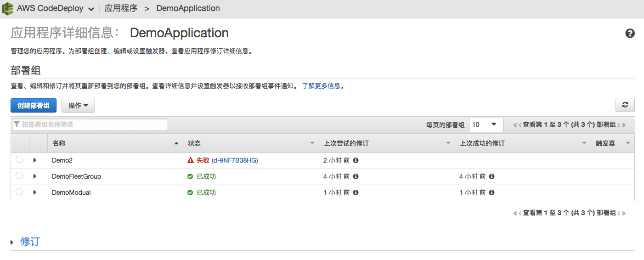644x260 pixels.
Task: Click the filter funnel icon in search box
Action: coord(17,124)
